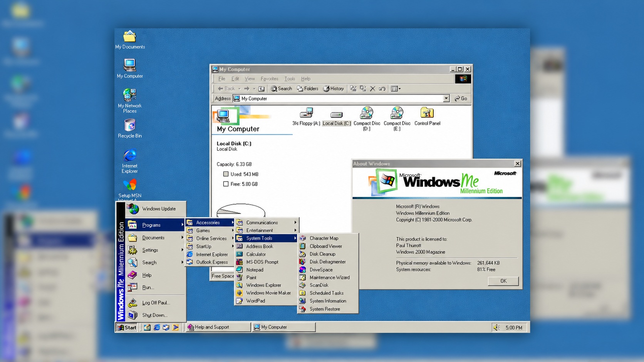Image resolution: width=644 pixels, height=362 pixels.
Task: Click the Undo toolbar icon
Action: tap(382, 89)
